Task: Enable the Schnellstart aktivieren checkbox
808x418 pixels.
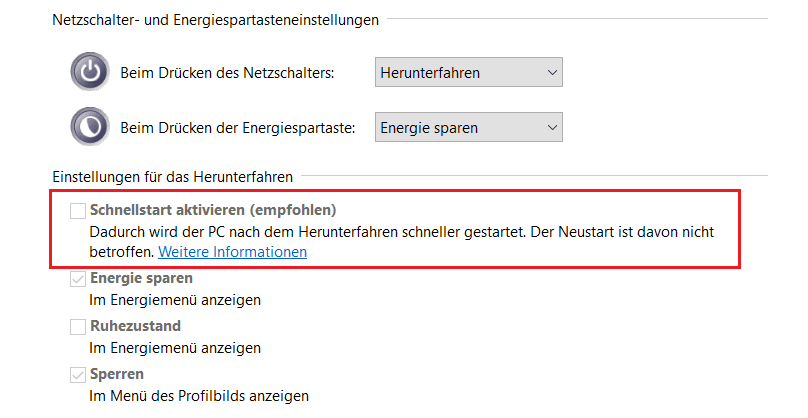Action: [78, 210]
